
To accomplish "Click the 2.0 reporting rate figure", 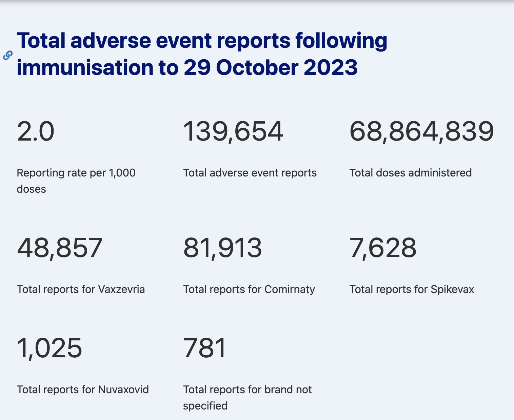I will click(x=36, y=131).
